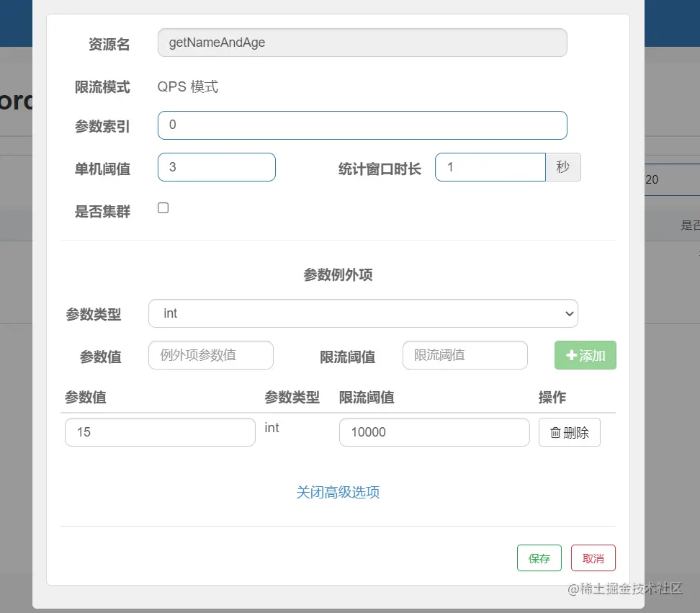Click the green 添加 button
The image size is (700, 613).
pyautogui.click(x=585, y=355)
